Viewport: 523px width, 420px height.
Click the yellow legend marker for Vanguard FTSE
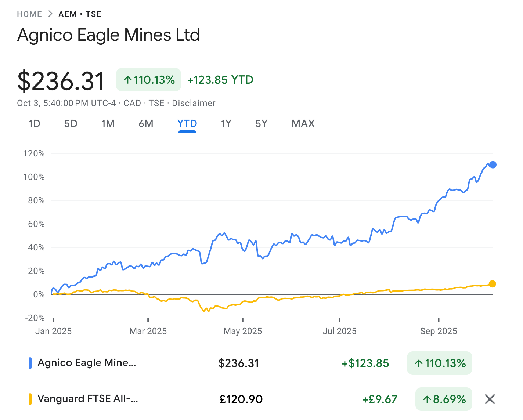(30, 399)
